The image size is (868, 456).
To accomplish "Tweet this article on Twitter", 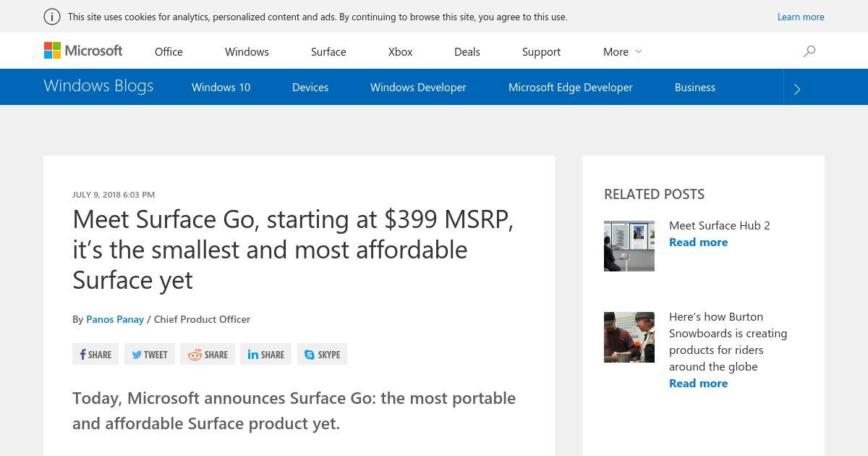I will 150,354.
